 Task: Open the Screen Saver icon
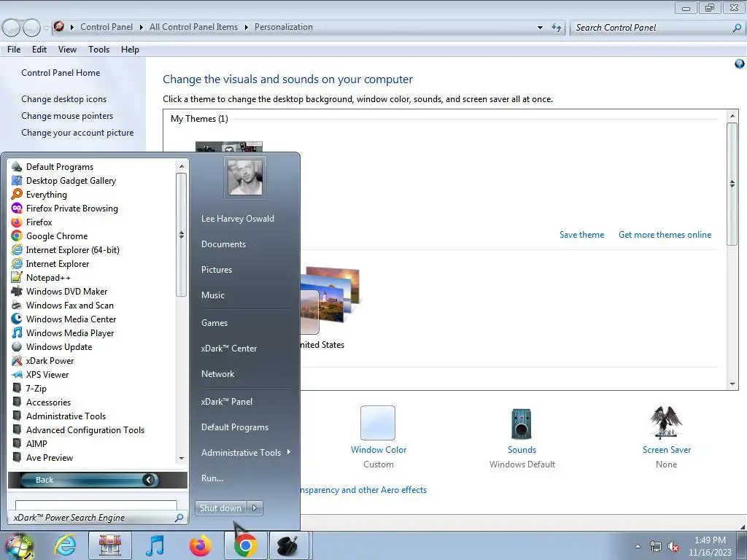tap(666, 422)
